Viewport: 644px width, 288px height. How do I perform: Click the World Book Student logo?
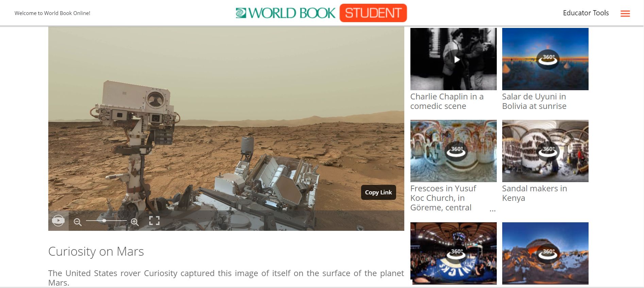pos(321,13)
